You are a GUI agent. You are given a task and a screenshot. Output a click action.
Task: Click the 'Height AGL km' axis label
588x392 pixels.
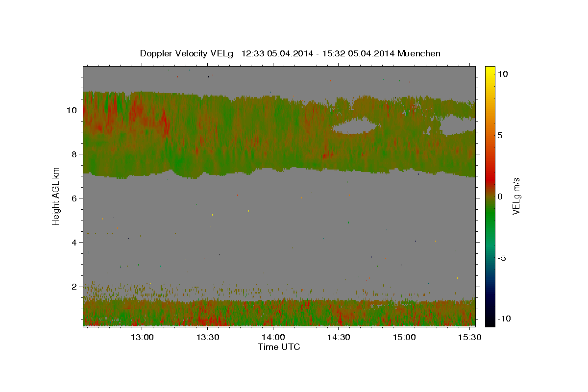point(56,196)
